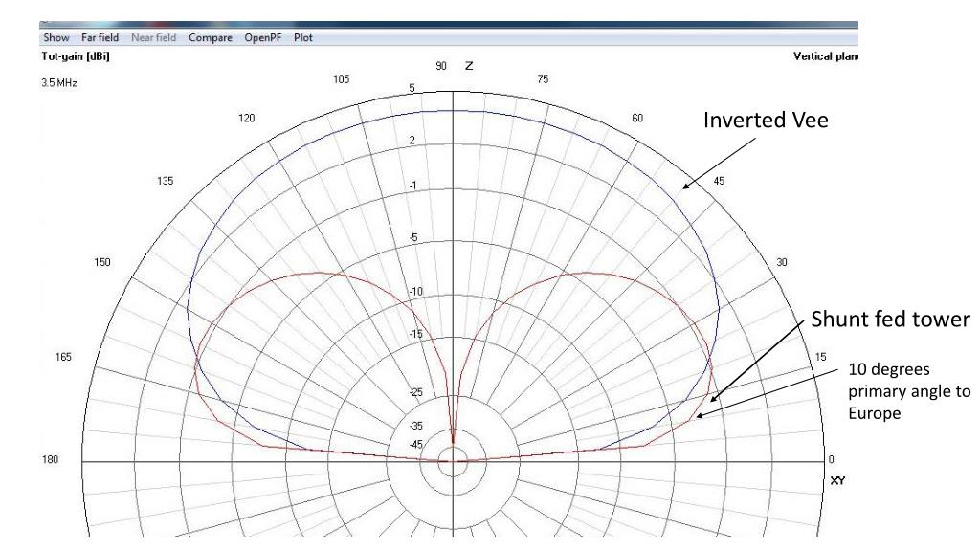Click the 0 degree angle label
The image size is (980, 551).
[832, 459]
